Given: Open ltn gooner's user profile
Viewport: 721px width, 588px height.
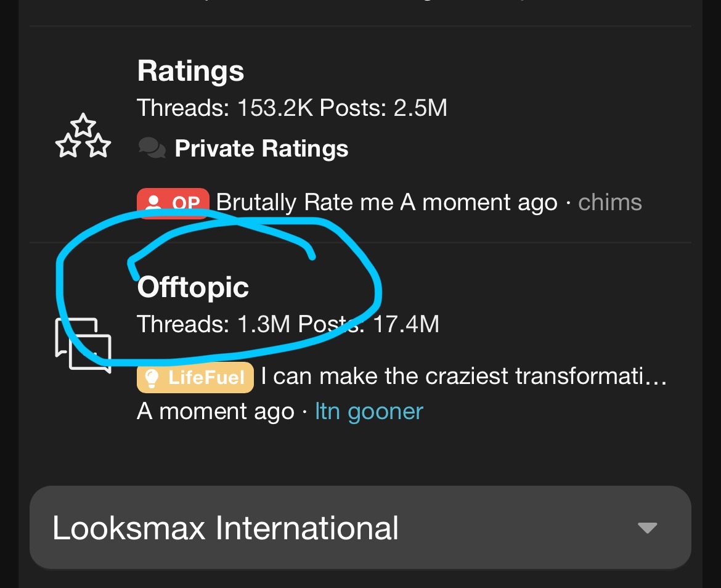Looking at the screenshot, I should pos(369,412).
